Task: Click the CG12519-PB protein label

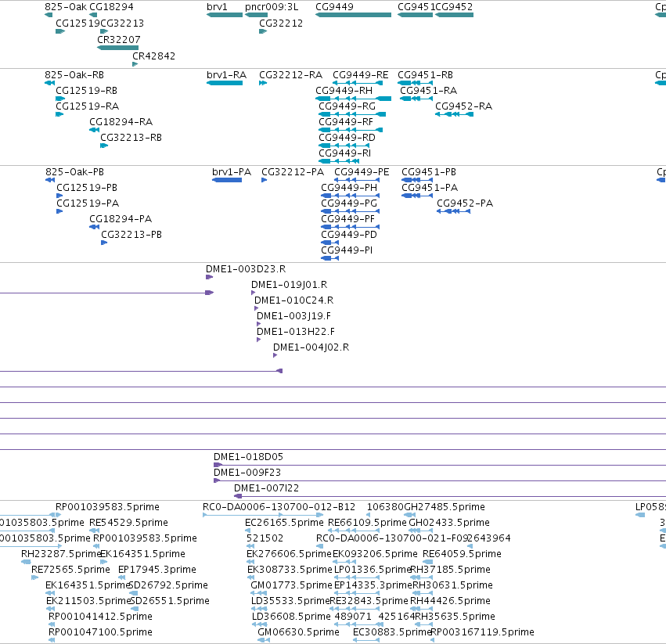Action: 87,188
